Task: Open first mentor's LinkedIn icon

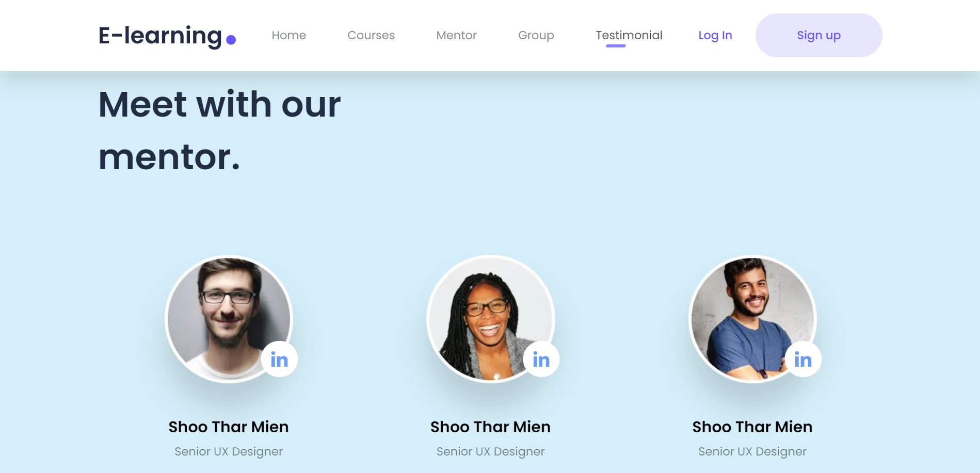Action: (279, 359)
